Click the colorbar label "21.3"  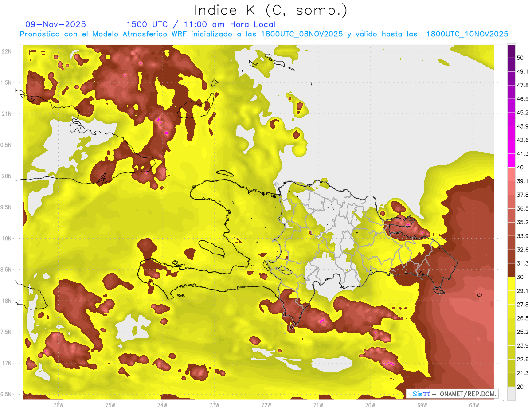[523, 373]
